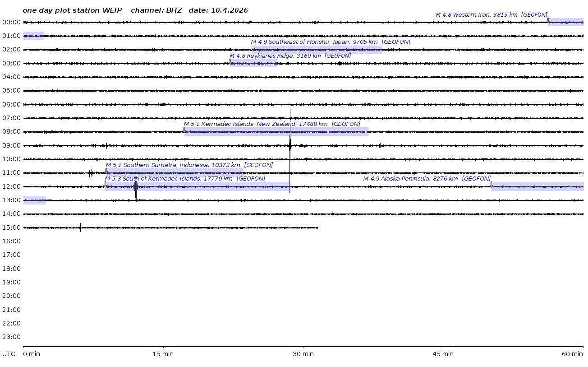Click the onset marker flag for Western Iran event
The width and height of the screenshot is (588, 367).
(x=548, y=20)
